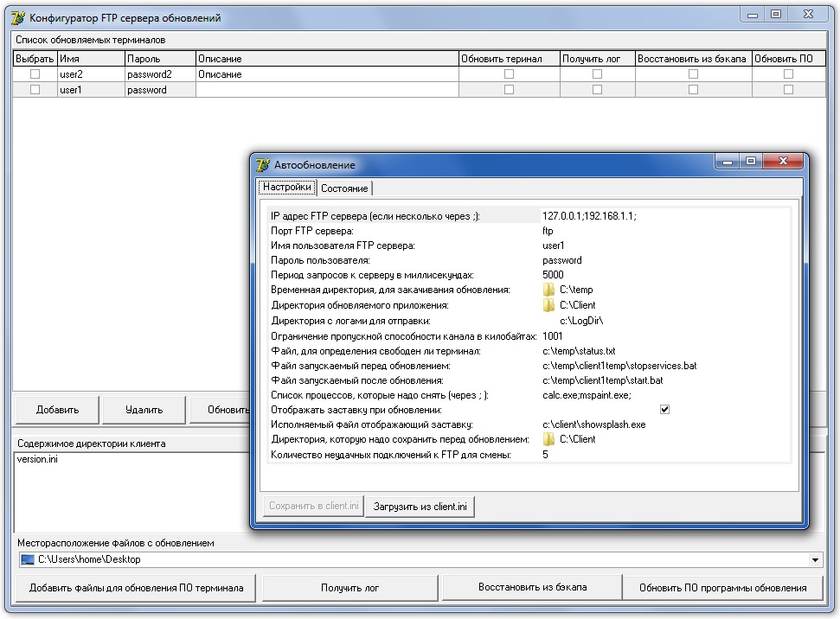The image size is (840, 619).
Task: Click the Добавить button
Action: coord(57,410)
